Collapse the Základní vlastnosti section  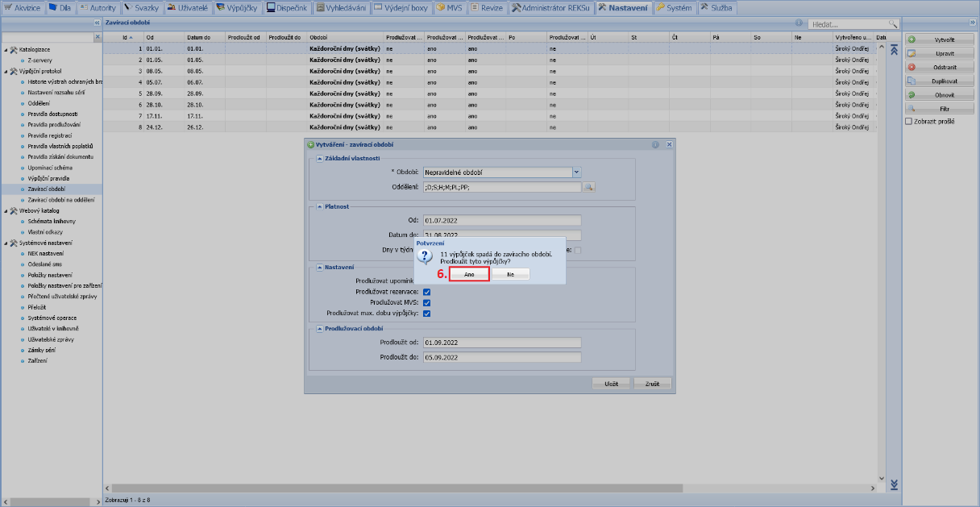tap(318, 158)
